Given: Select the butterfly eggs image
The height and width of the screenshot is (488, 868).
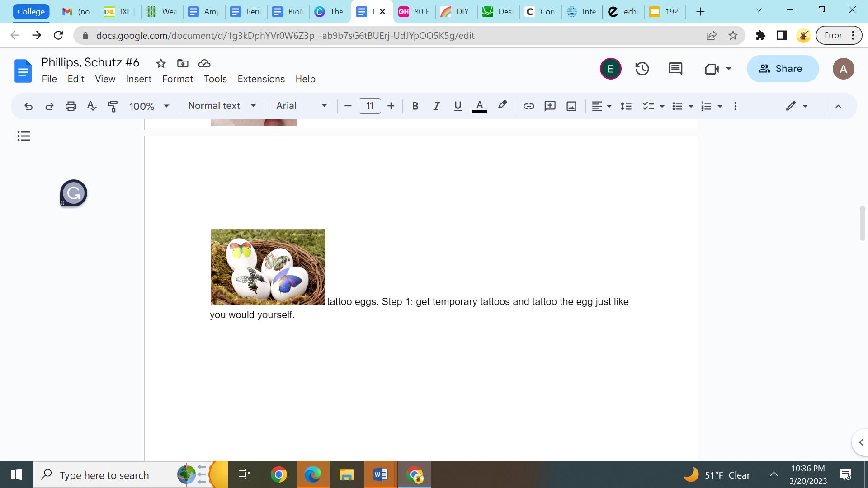Looking at the screenshot, I should click(x=268, y=267).
